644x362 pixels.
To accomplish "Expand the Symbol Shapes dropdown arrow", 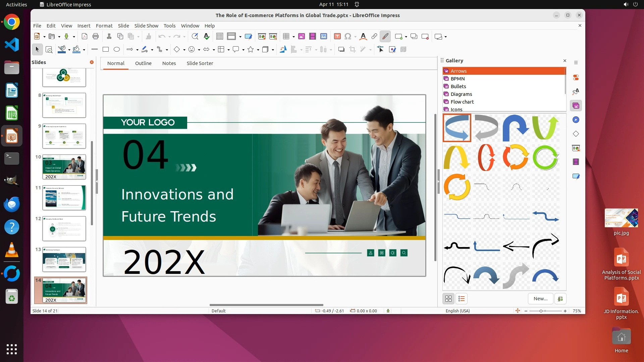I will (x=199, y=50).
